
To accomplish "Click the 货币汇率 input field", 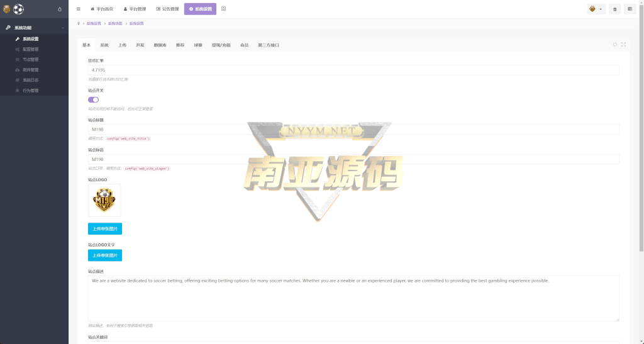I will click(353, 70).
